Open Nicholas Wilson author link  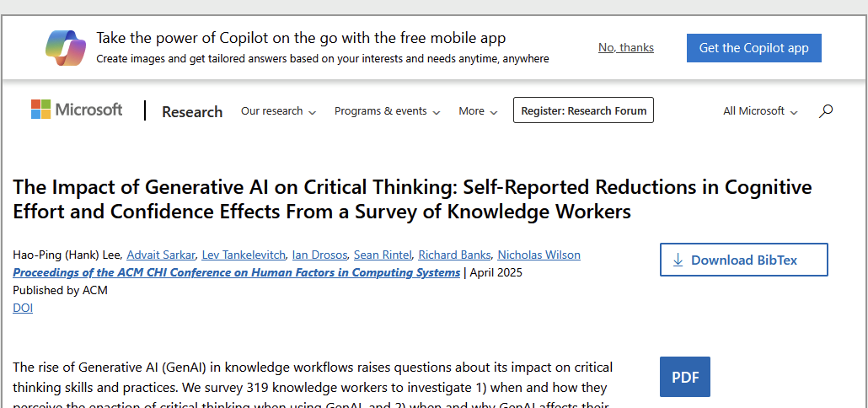tap(538, 255)
